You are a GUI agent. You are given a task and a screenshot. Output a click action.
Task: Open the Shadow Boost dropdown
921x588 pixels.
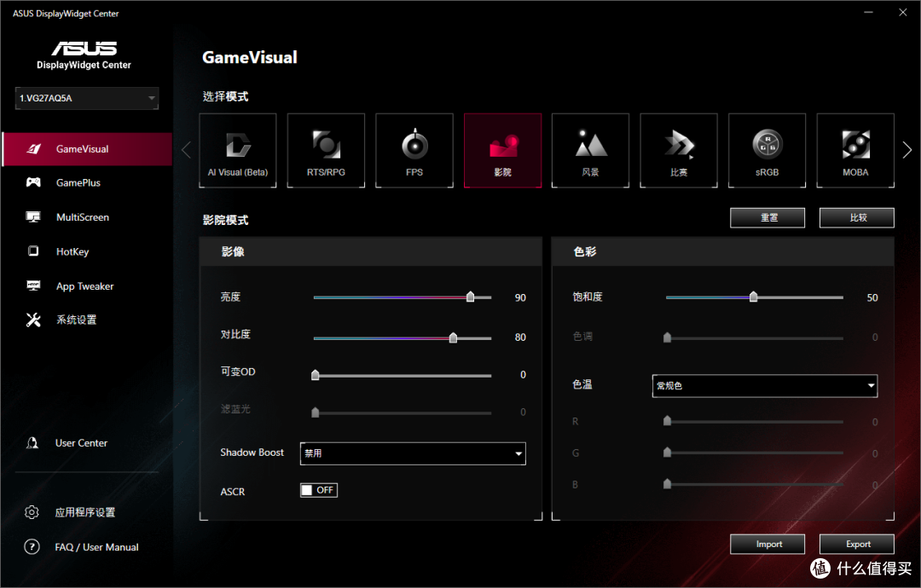tap(413, 453)
